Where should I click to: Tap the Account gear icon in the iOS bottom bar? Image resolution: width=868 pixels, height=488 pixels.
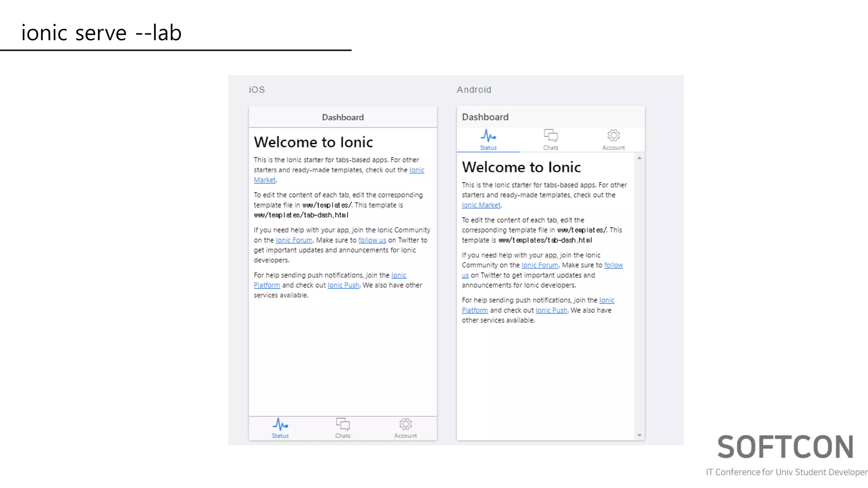[x=406, y=424]
